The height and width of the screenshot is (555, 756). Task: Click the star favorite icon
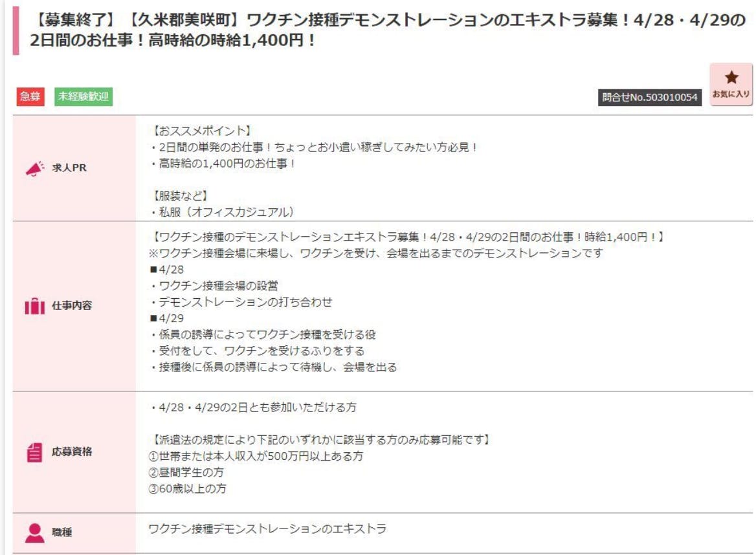click(731, 78)
